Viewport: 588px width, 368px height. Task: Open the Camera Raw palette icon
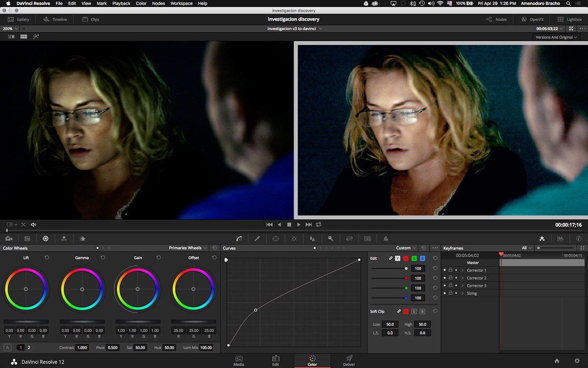[x=9, y=238]
